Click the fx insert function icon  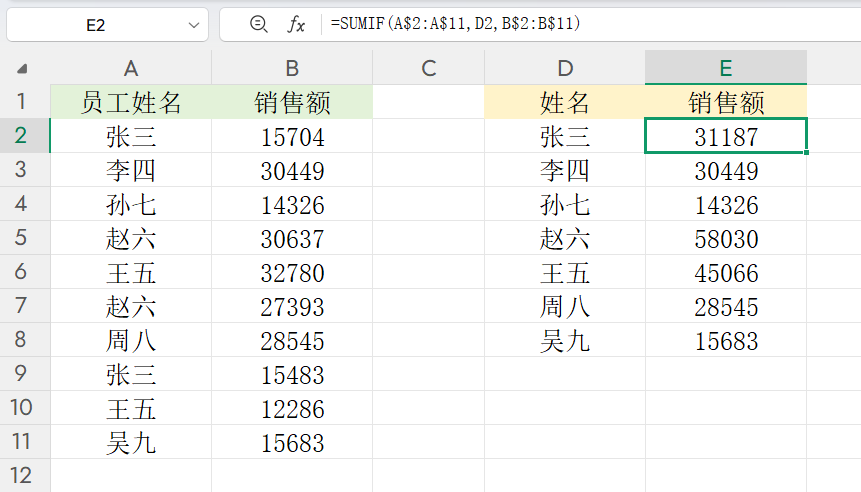pyautogui.click(x=296, y=24)
